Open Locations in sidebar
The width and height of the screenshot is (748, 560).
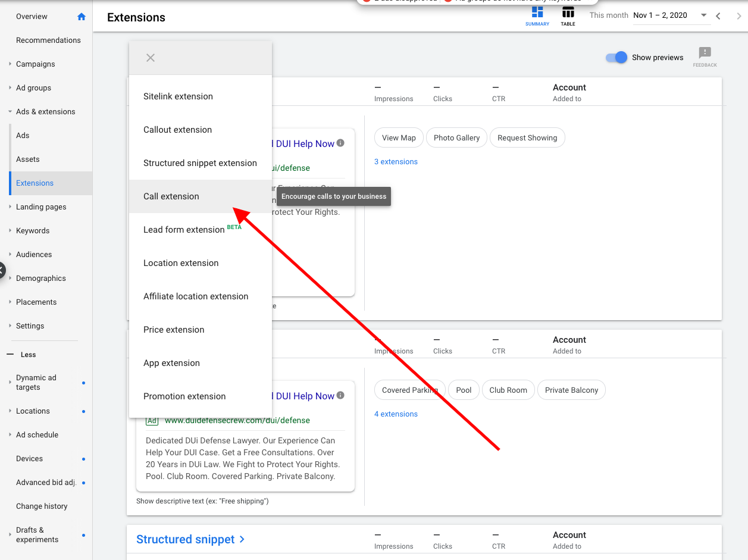point(33,411)
